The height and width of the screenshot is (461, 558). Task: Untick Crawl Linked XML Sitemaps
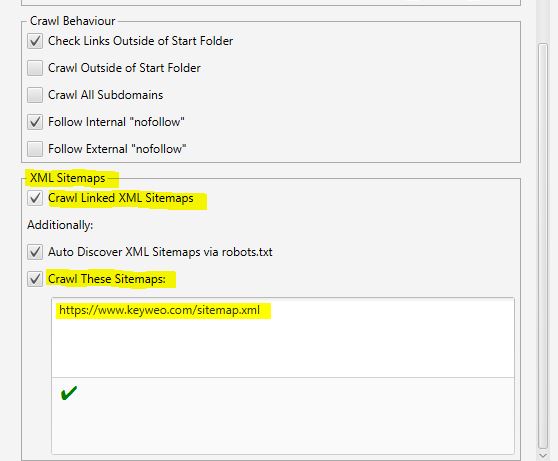[x=35, y=198]
